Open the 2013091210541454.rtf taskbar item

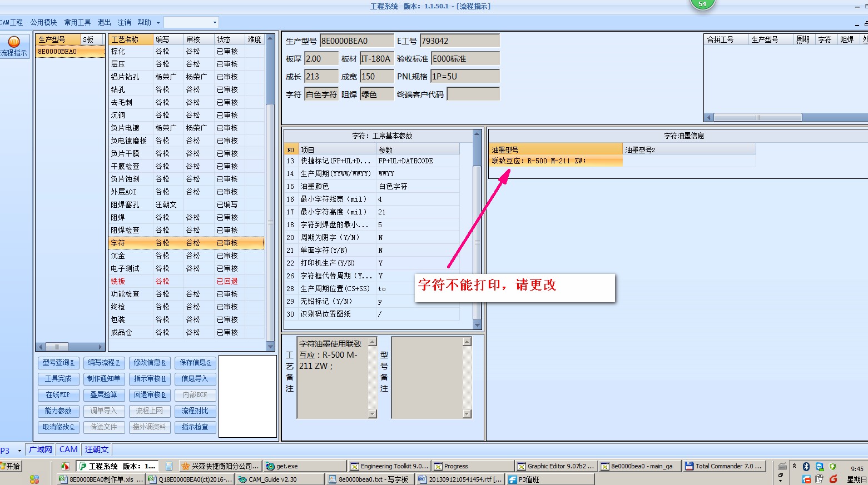tap(460, 479)
